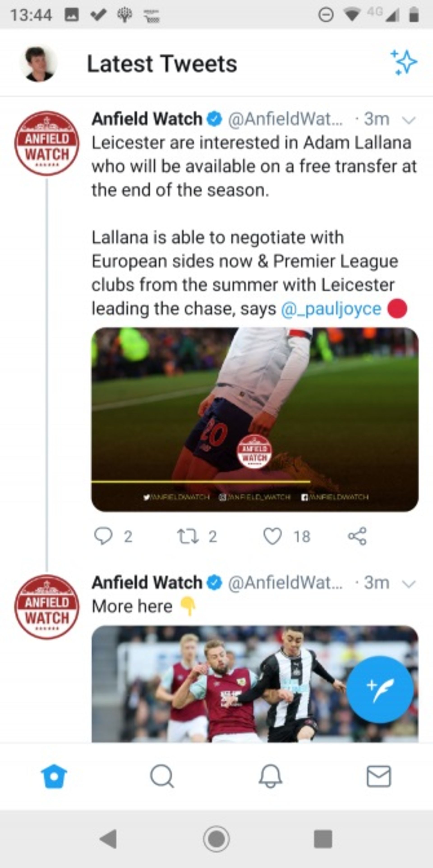Like the Adam Lallana tweet
433x868 pixels.
[272, 536]
